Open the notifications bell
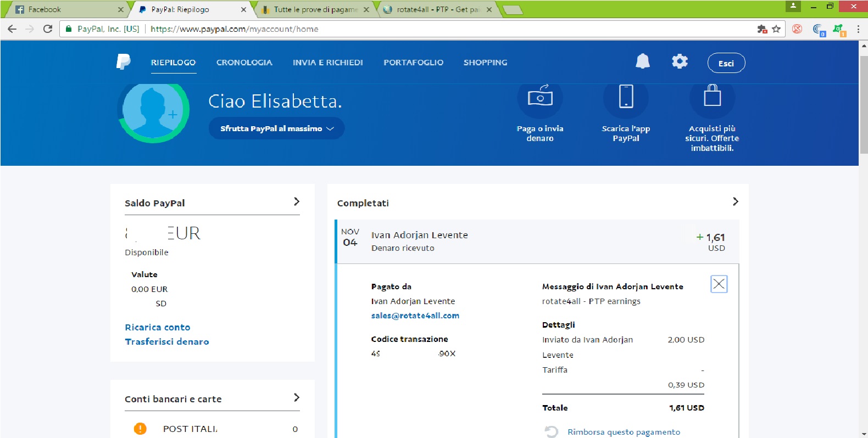The image size is (868, 438). 642,61
